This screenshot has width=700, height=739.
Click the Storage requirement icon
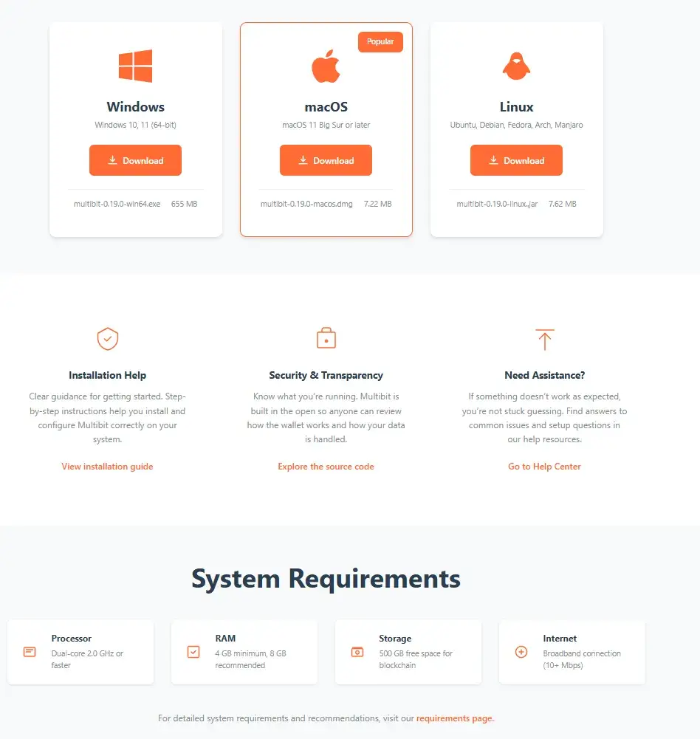pos(357,652)
